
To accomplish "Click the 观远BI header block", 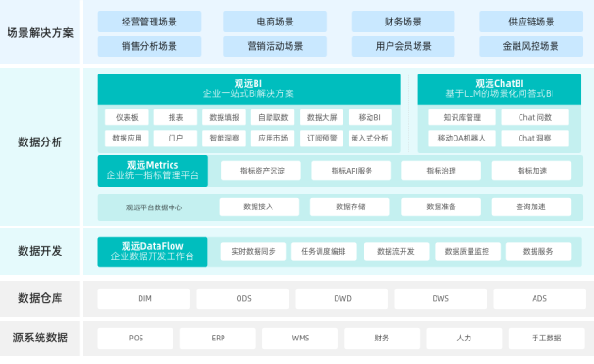I will tap(249, 89).
